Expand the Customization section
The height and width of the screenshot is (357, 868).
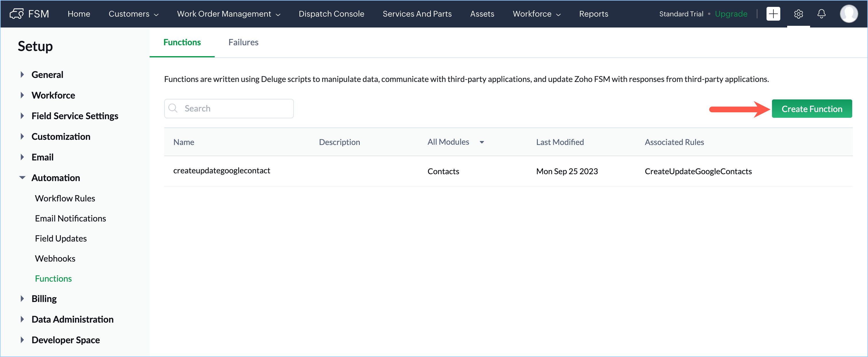[x=22, y=136]
